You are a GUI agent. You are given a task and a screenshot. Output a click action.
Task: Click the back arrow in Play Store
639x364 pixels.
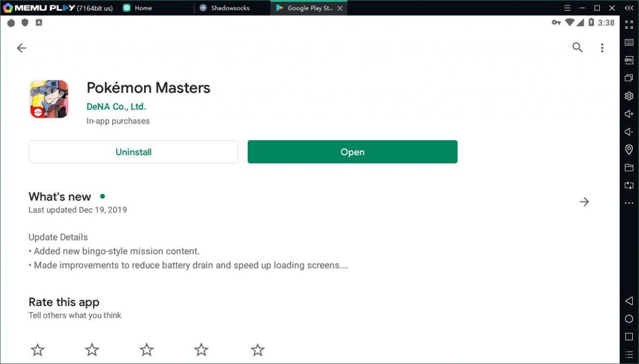[22, 48]
